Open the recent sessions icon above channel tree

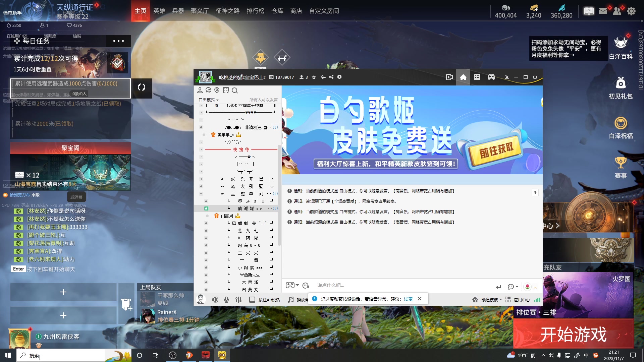click(x=208, y=90)
